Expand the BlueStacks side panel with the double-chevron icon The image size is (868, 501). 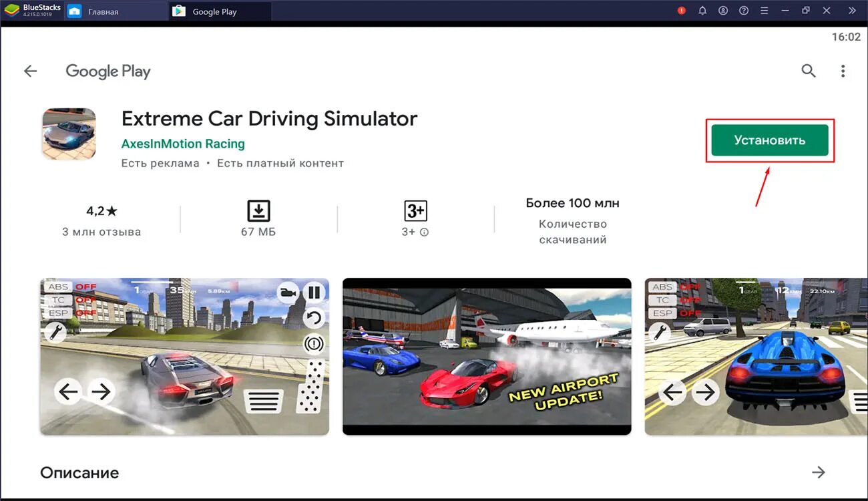pyautogui.click(x=852, y=11)
